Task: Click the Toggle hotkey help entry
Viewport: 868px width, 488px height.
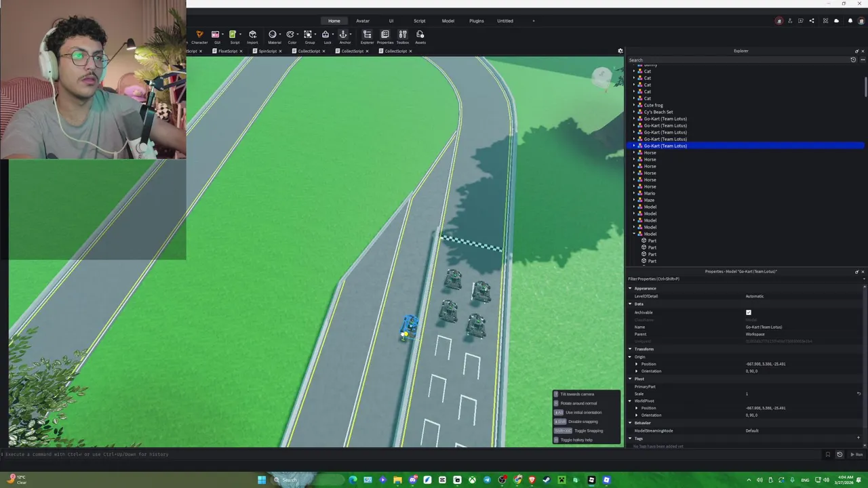Action: click(576, 440)
